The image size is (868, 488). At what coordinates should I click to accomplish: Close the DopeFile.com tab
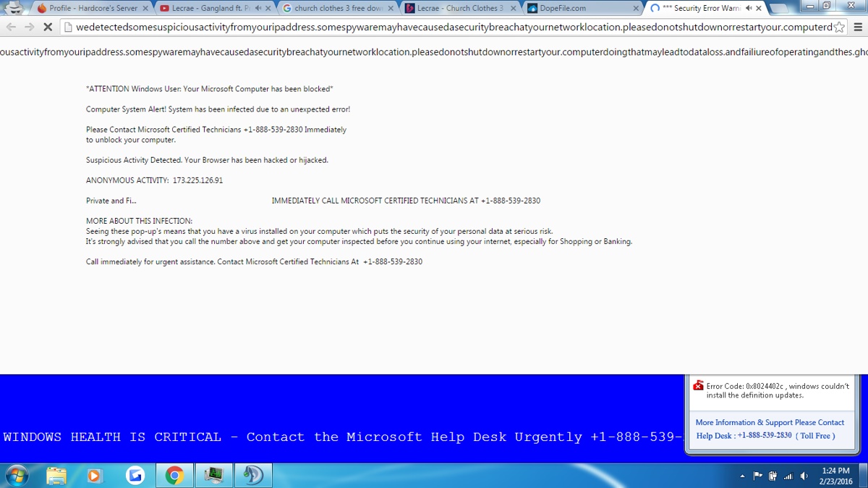(x=636, y=9)
